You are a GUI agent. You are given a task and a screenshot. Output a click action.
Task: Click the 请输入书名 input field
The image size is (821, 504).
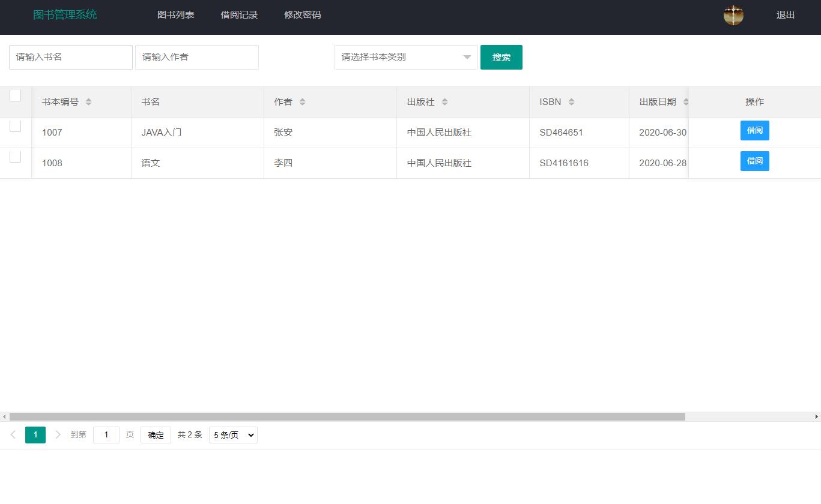point(70,57)
